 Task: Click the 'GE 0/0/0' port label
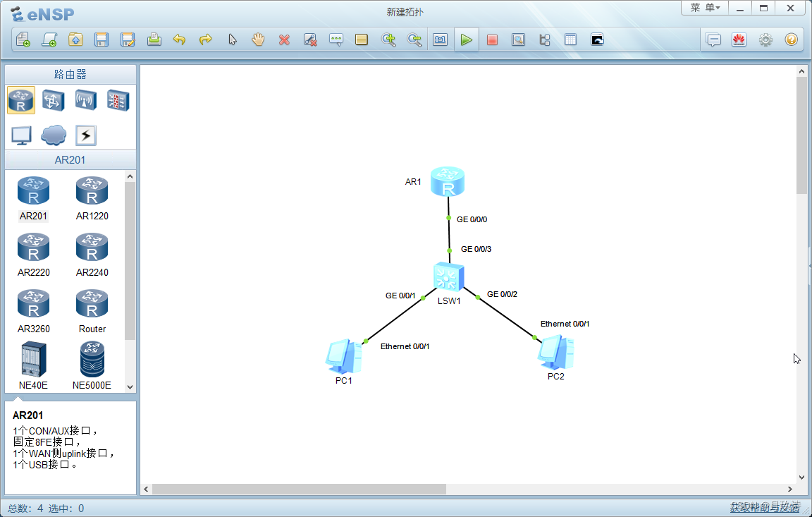tap(472, 219)
